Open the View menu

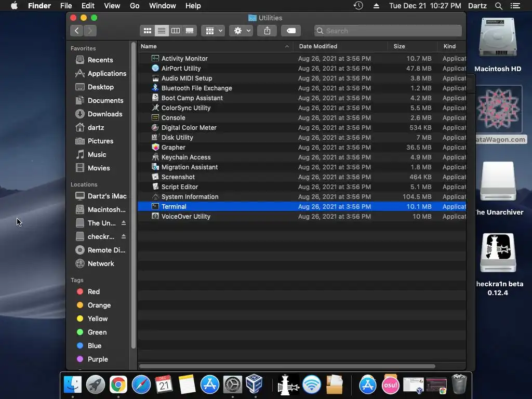[x=112, y=6]
